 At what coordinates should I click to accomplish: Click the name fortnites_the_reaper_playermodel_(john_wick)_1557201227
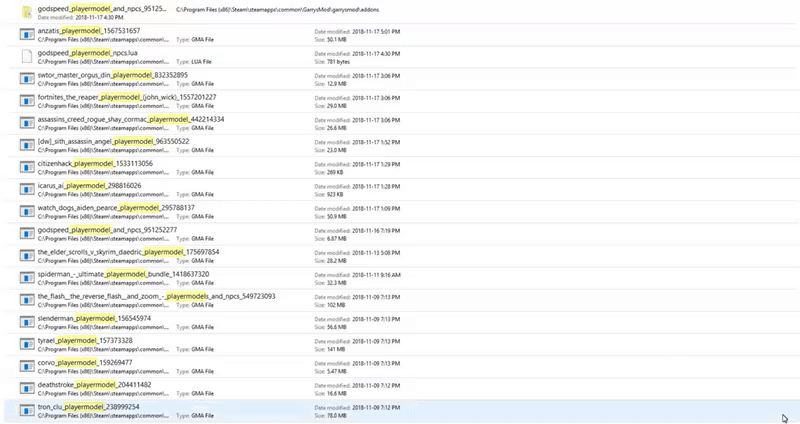point(127,97)
